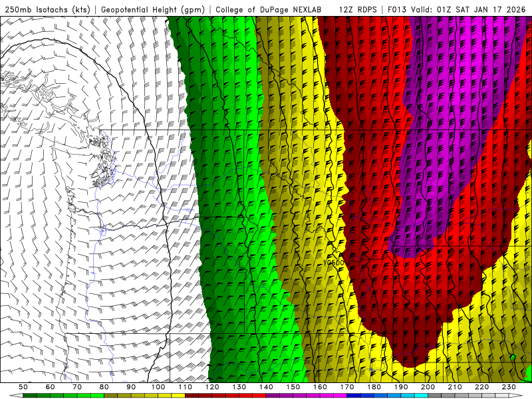Click the colorbar label "120"

point(212,387)
